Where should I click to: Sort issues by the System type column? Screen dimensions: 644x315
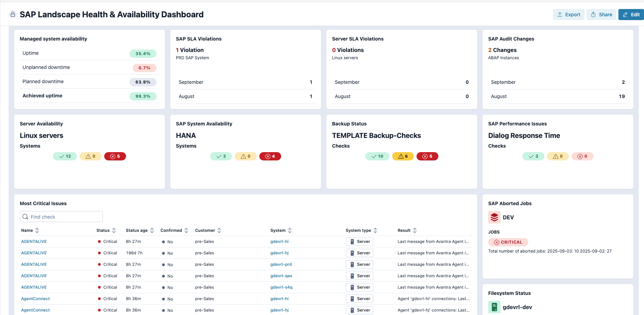(375, 230)
